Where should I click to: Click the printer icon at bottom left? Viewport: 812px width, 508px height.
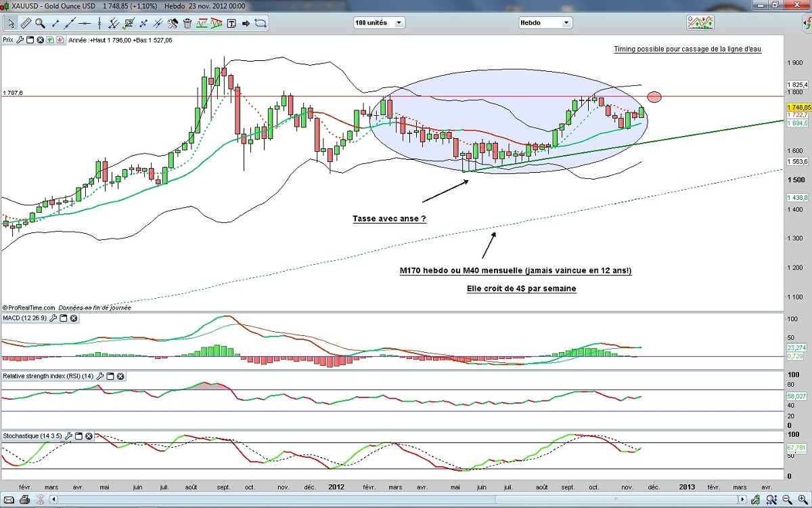(x=24, y=501)
